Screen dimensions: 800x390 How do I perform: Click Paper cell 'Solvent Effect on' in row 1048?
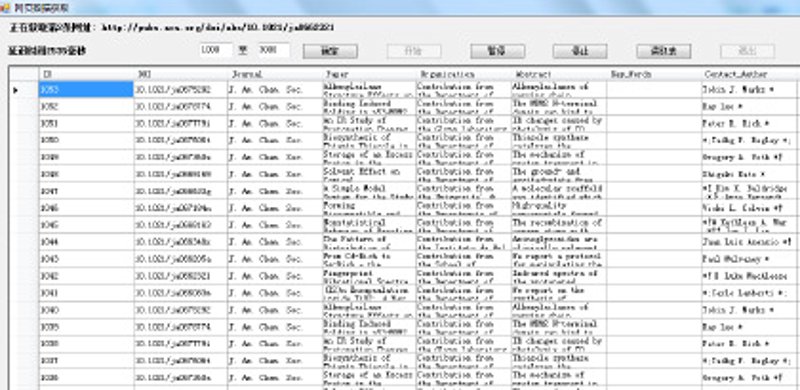[369, 175]
